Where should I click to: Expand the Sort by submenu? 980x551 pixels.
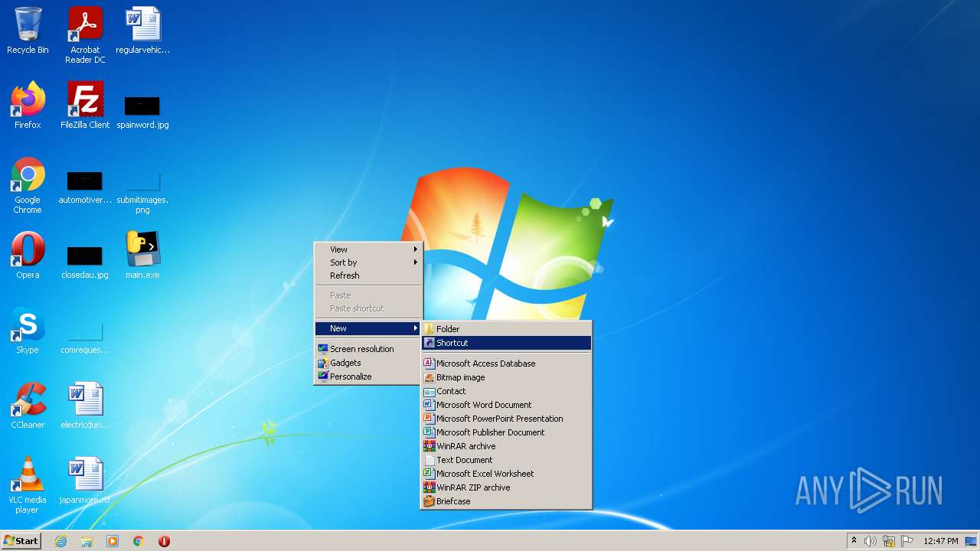coord(368,262)
